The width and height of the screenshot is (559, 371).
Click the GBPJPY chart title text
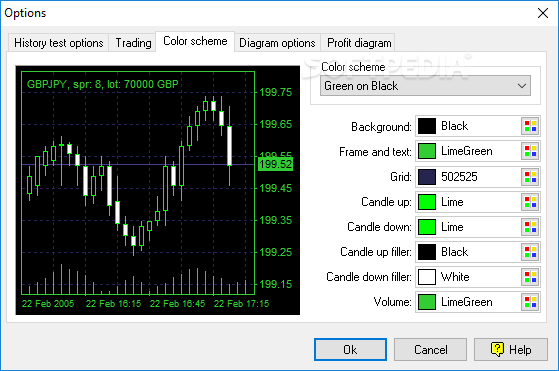103,84
